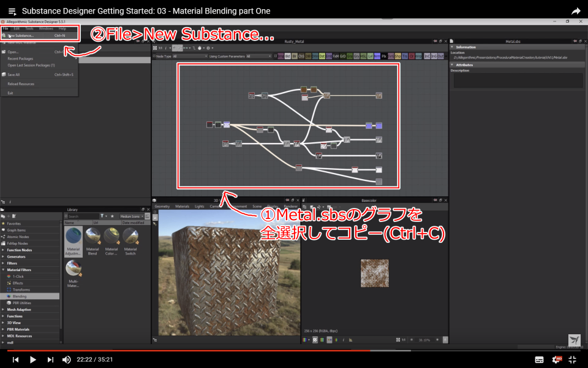Open Recent Packages submenu
Viewport: 588px width, 368px height.
[39, 59]
